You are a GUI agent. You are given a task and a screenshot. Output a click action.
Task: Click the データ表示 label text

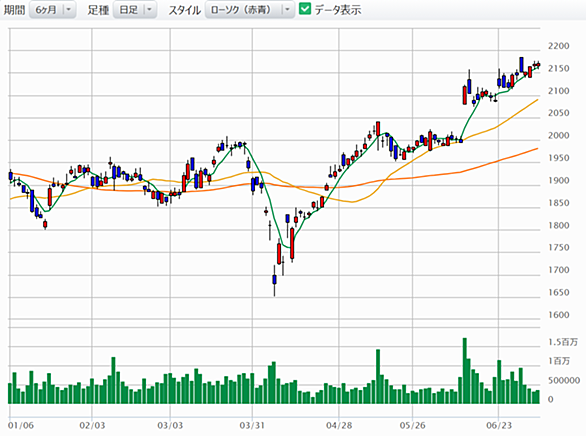338,10
